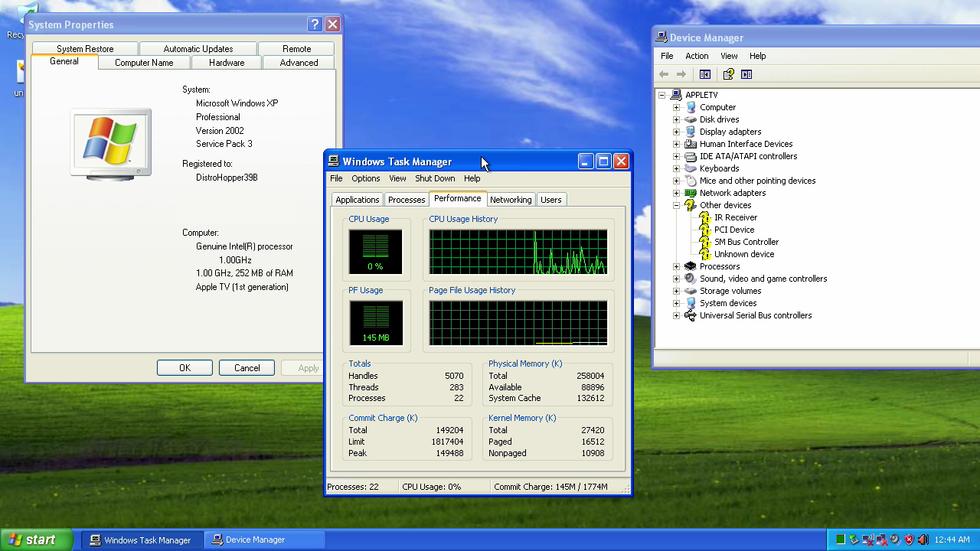This screenshot has width=980, height=551.
Task: Click "Apple TV (1st generation)" text
Action: 242,287
